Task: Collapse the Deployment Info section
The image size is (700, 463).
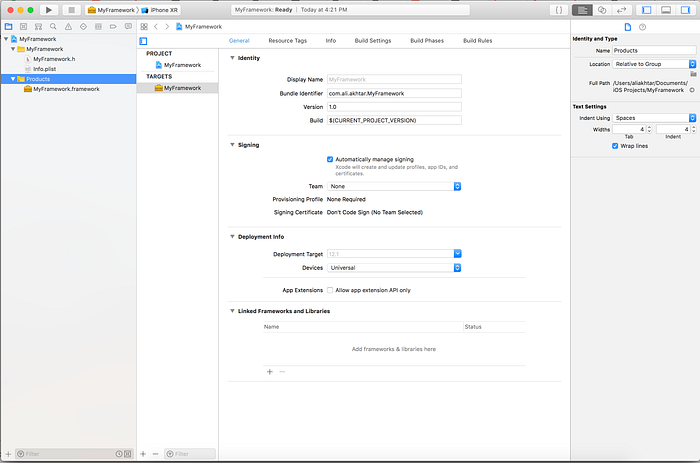Action: pos(232,237)
